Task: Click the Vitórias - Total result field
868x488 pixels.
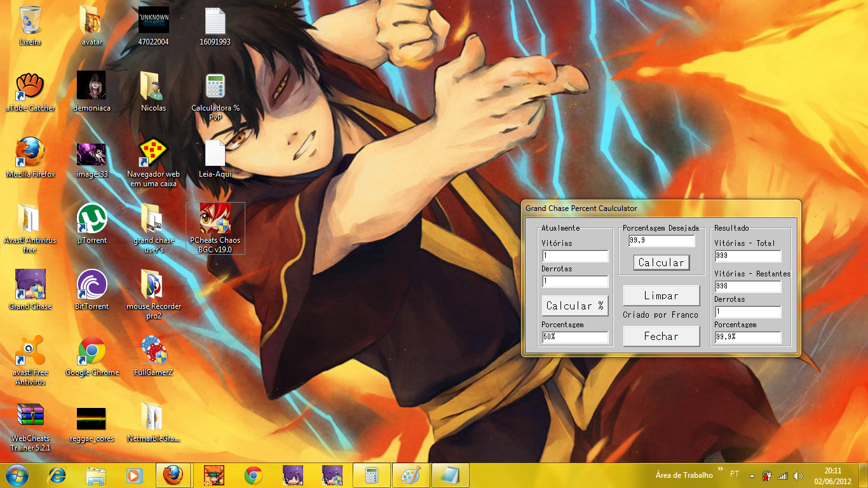Action: click(748, 256)
